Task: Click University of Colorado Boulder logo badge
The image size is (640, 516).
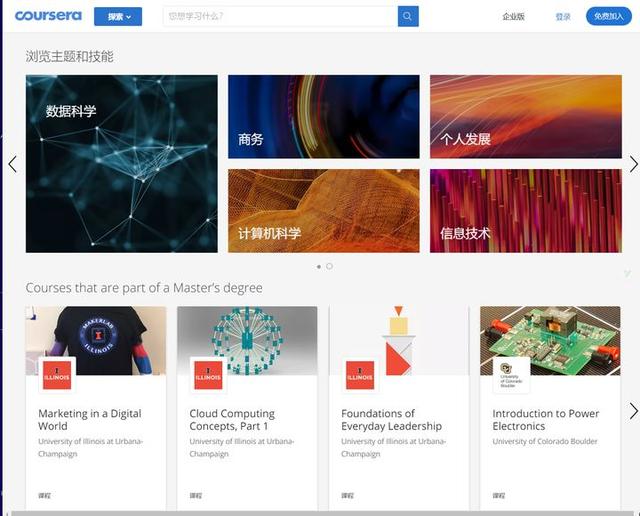Action: (511, 375)
